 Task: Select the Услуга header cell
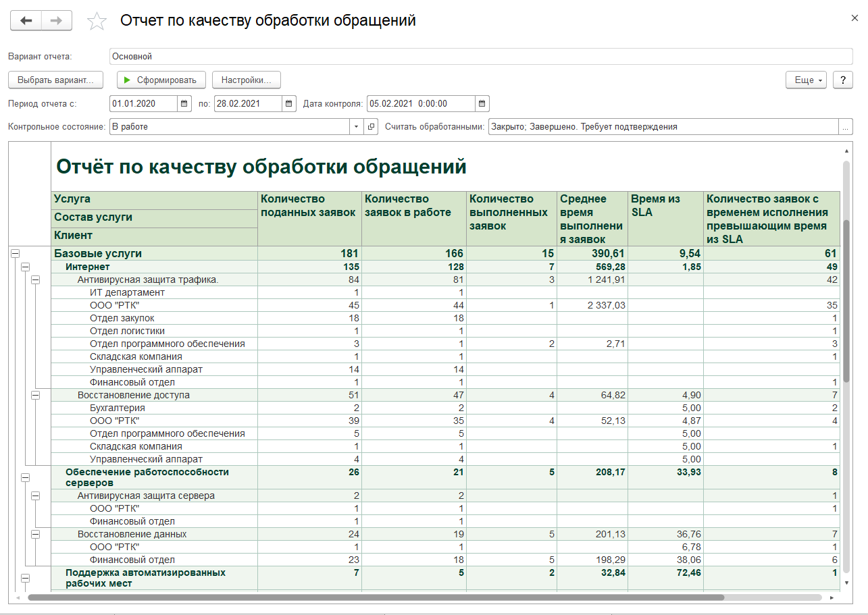[x=154, y=200]
